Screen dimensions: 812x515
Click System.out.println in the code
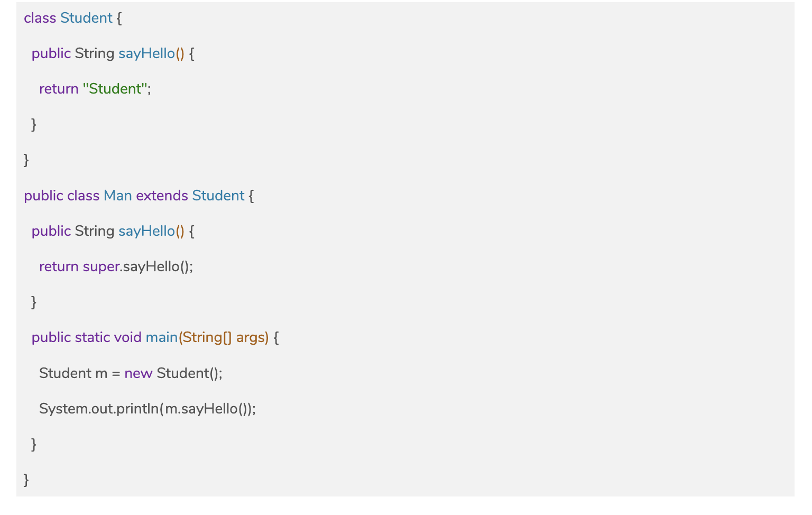[x=99, y=409]
